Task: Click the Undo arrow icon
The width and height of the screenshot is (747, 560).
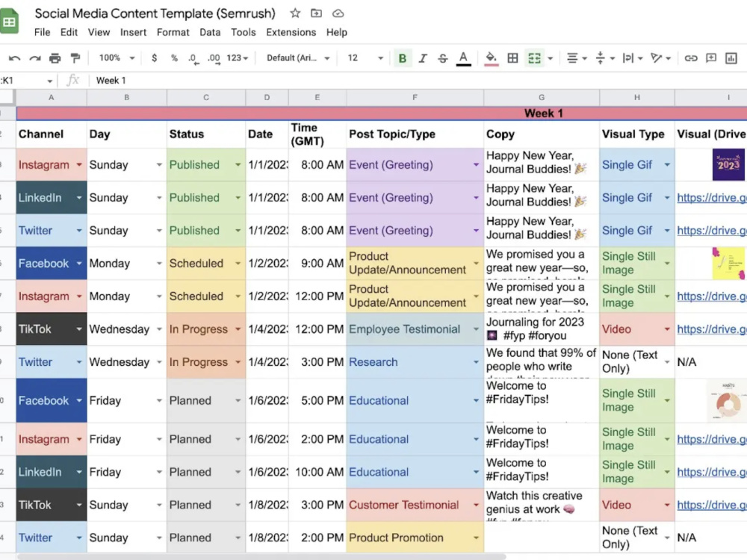Action: tap(14, 58)
